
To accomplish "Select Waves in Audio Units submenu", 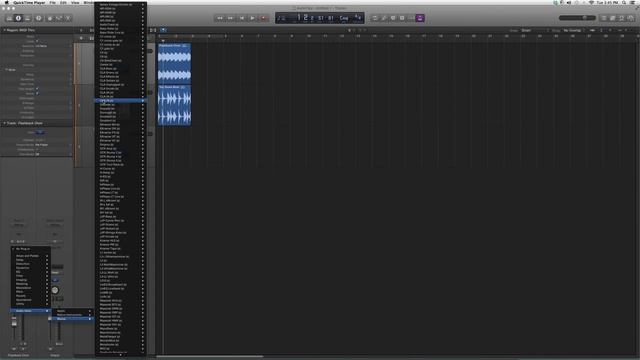I will click(73, 319).
